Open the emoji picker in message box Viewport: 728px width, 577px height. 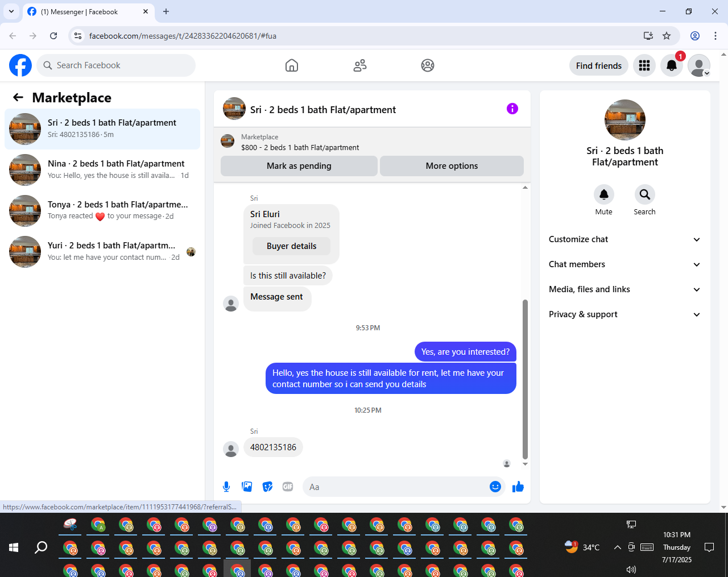(x=495, y=487)
